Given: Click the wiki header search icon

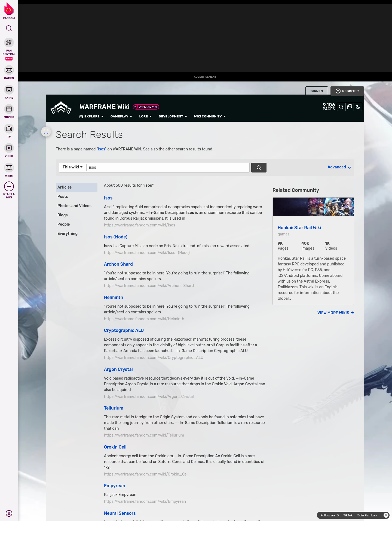Looking at the screenshot, I should point(341,107).
